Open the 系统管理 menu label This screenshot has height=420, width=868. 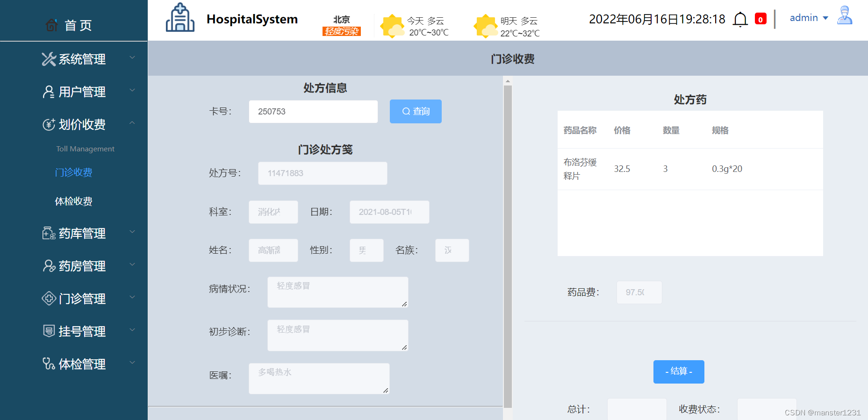[x=82, y=59]
